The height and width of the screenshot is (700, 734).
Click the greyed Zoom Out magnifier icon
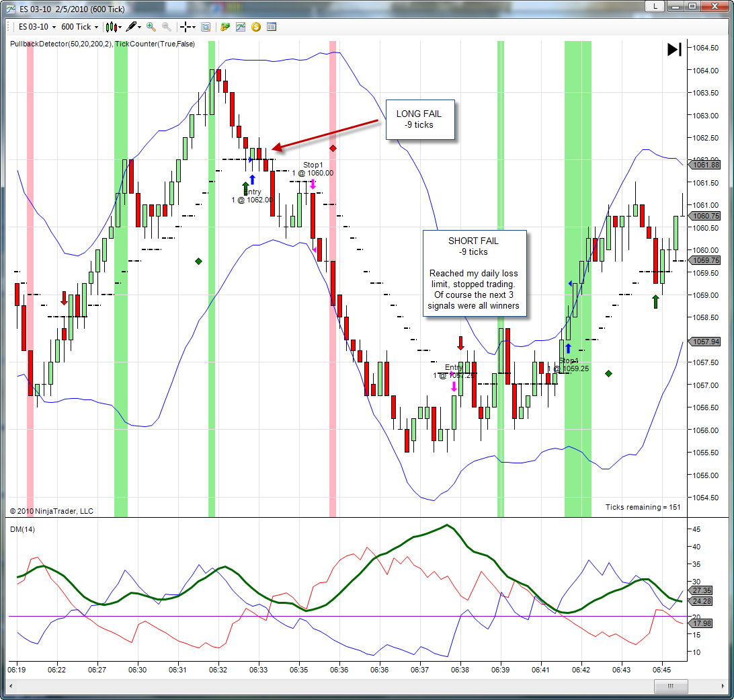166,27
